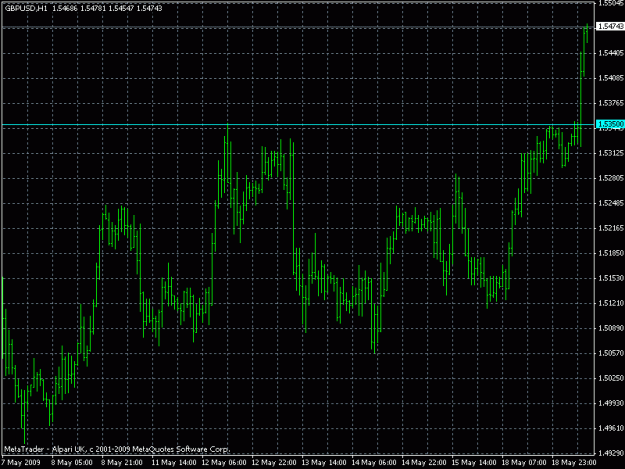Click the close value 1.54743 in header

[149, 8]
